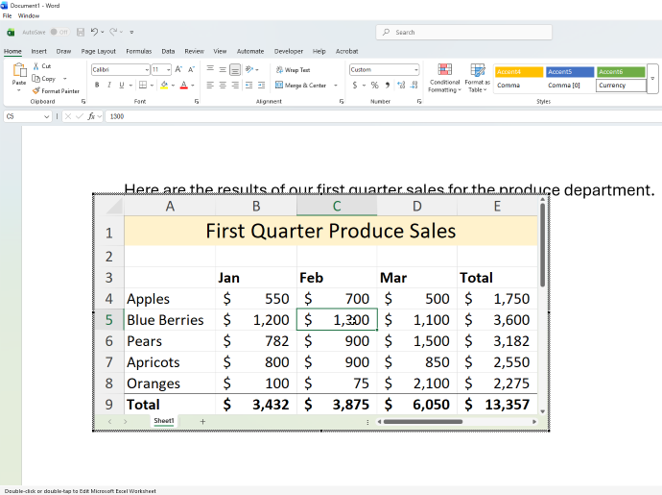This screenshot has height=495, width=662.
Task: Open the Calibri font name dropdown
Action: coord(147,69)
